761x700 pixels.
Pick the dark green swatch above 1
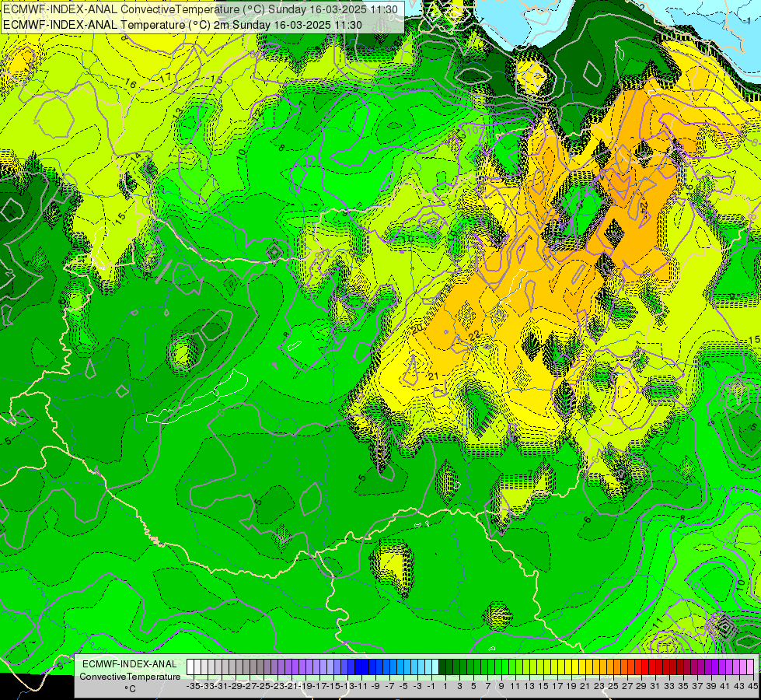coord(442,667)
